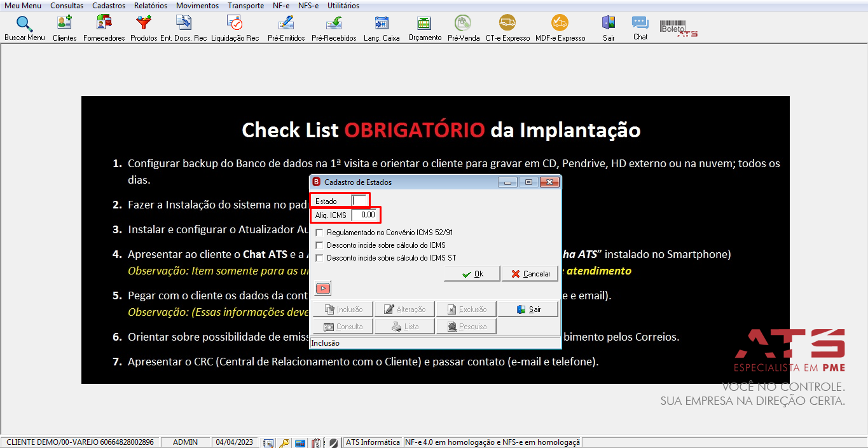
Task: Open the Clientes toolbar shortcut
Action: pyautogui.click(x=64, y=29)
